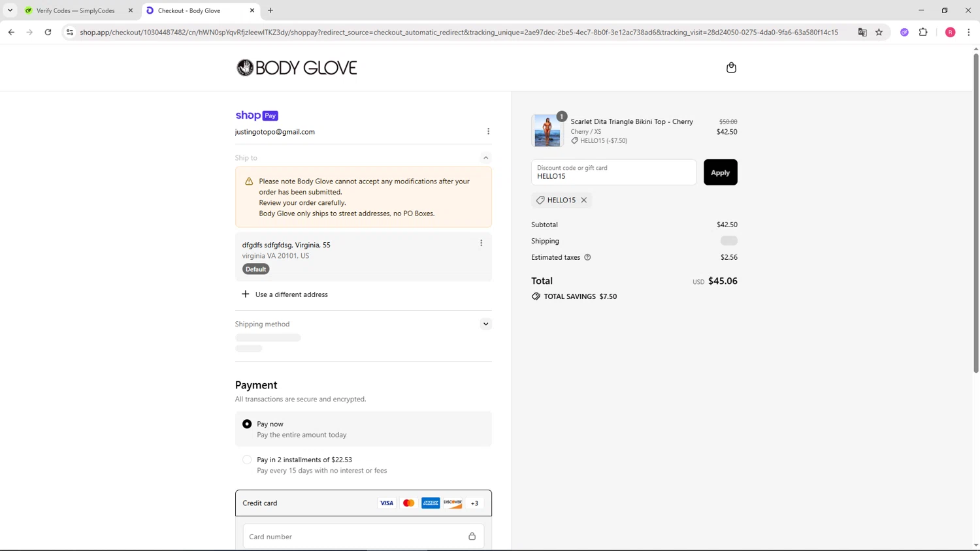This screenshot has height=551, width=980.
Task: View site information icon in address bar
Action: point(70,32)
